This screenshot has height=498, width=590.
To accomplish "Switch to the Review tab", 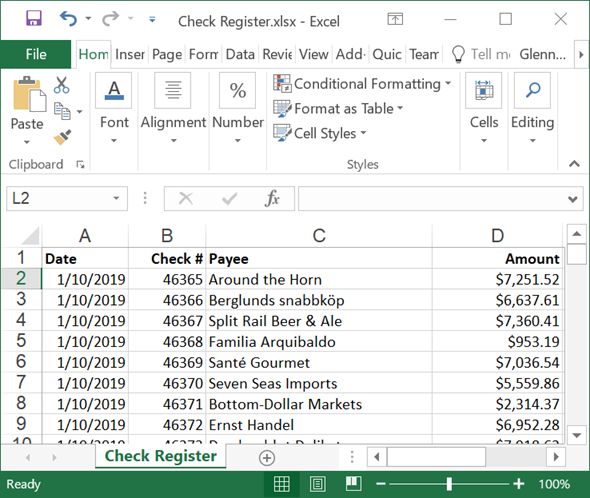I will [277, 55].
